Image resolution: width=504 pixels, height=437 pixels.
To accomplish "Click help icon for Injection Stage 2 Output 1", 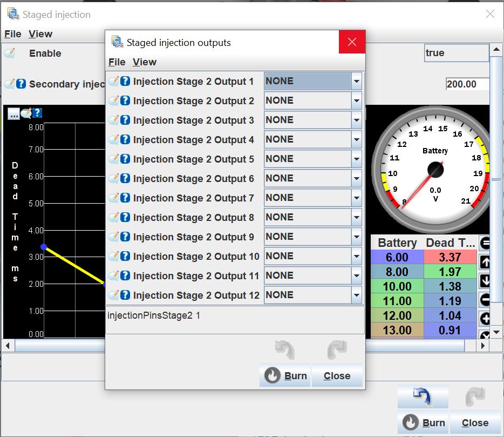I will pyautogui.click(x=125, y=82).
